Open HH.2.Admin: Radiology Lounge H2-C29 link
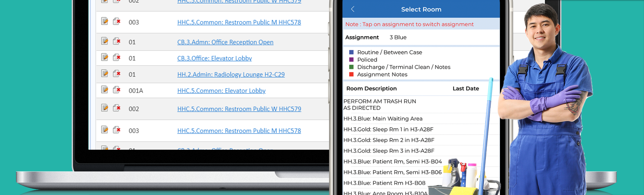The height and width of the screenshot is (195, 644). click(x=231, y=74)
